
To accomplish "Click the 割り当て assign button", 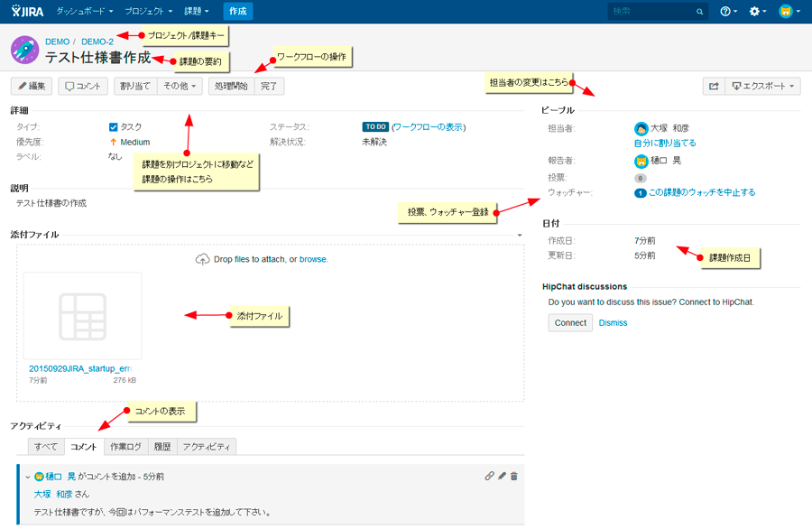I will tap(135, 86).
